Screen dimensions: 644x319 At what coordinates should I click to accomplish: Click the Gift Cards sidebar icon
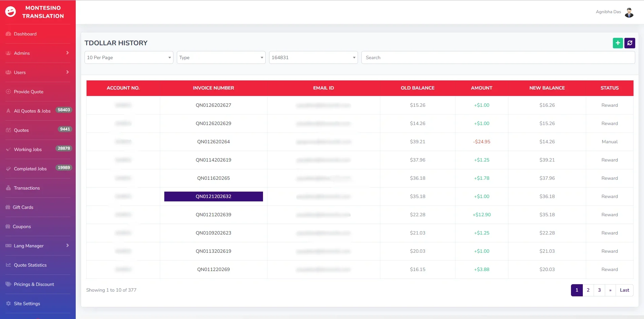(8, 207)
